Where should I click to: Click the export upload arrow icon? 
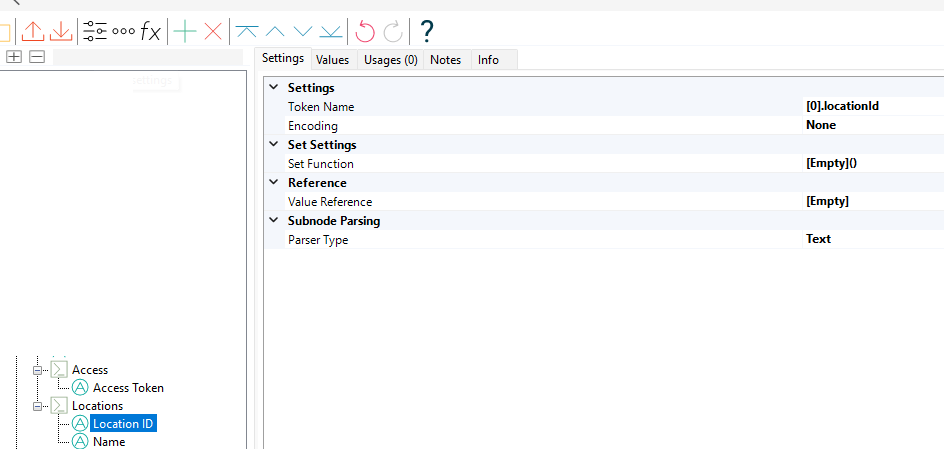(x=34, y=31)
